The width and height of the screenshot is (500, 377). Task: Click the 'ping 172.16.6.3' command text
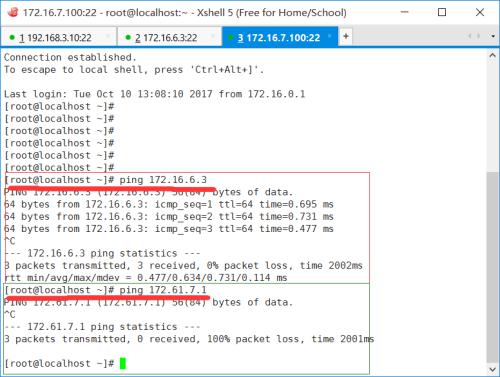click(x=163, y=180)
